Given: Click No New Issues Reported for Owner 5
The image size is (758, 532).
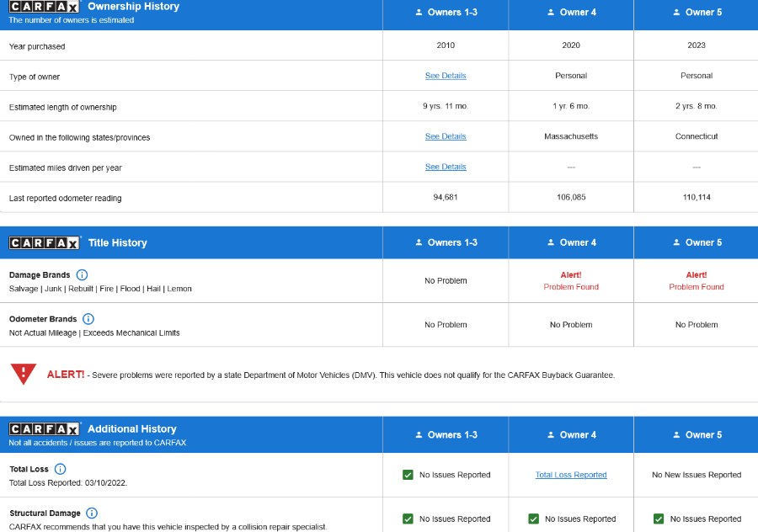Looking at the screenshot, I should 697,475.
